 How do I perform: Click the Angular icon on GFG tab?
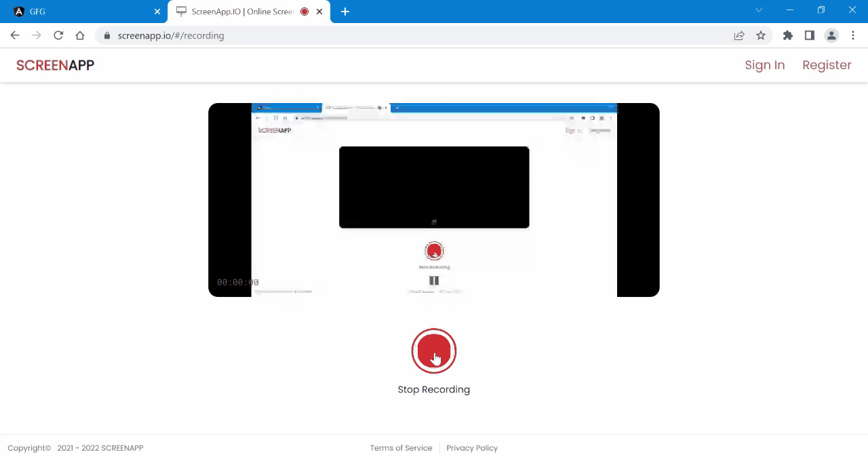pyautogui.click(x=19, y=12)
